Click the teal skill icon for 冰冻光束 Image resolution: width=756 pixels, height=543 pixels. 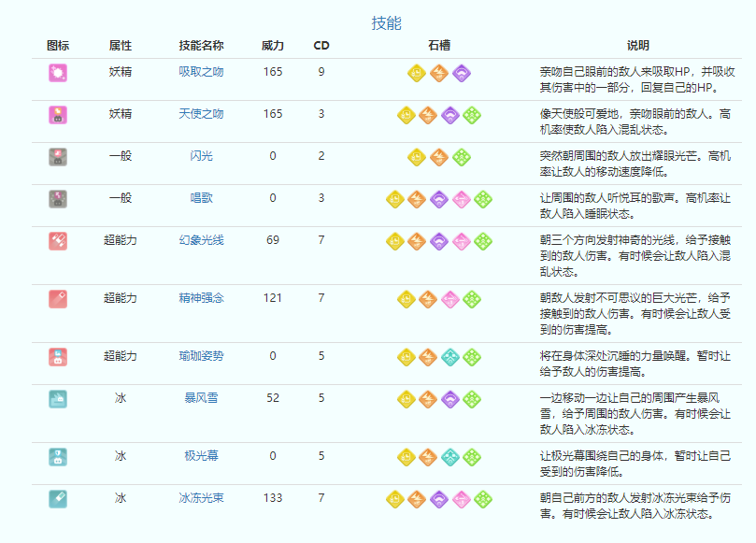[x=58, y=498]
